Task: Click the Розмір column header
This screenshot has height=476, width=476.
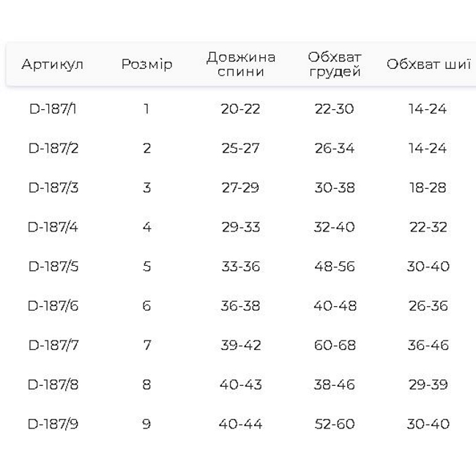Action: click(146, 64)
